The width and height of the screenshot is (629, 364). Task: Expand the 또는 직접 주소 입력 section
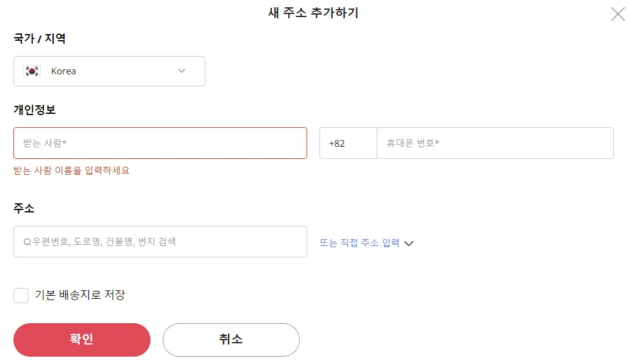363,242
